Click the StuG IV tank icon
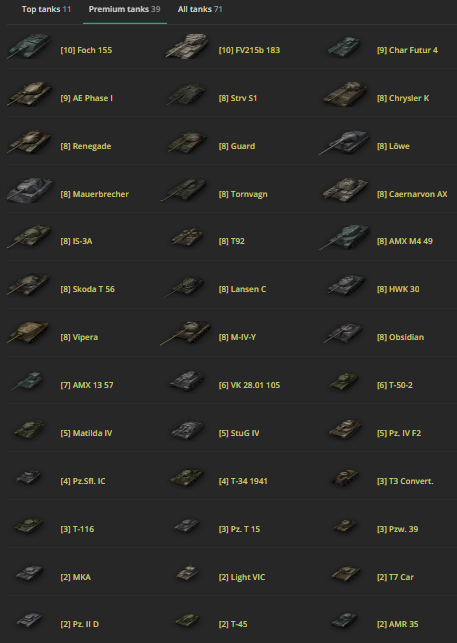This screenshot has height=643, width=457. click(x=187, y=430)
